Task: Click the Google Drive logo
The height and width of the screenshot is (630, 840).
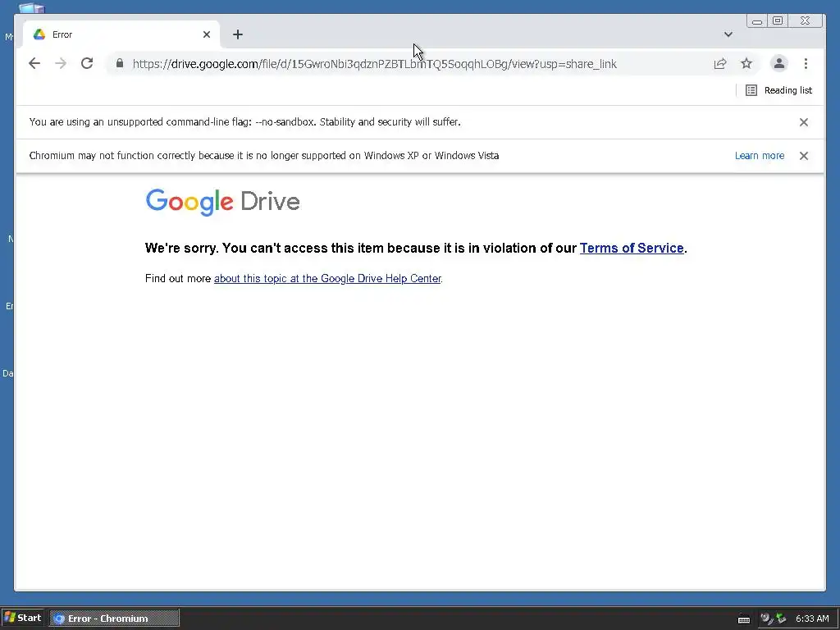Action: (x=222, y=202)
